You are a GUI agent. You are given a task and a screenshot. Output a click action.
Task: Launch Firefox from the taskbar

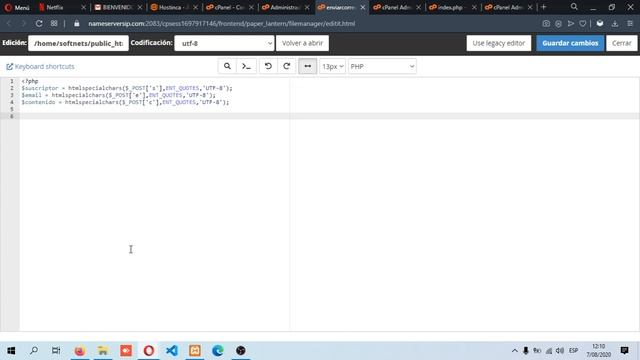(x=80, y=351)
